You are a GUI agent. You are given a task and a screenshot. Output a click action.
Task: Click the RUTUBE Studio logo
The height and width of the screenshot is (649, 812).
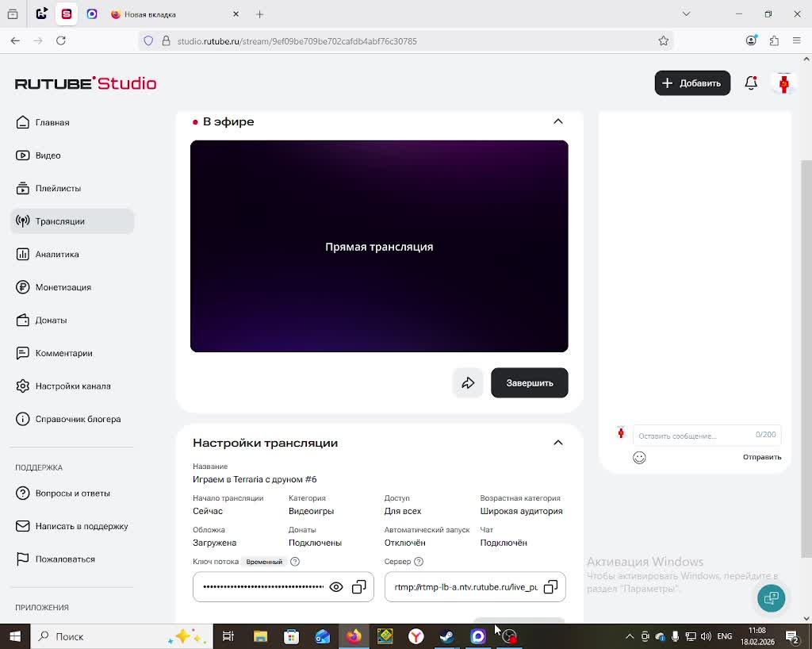[x=86, y=83]
